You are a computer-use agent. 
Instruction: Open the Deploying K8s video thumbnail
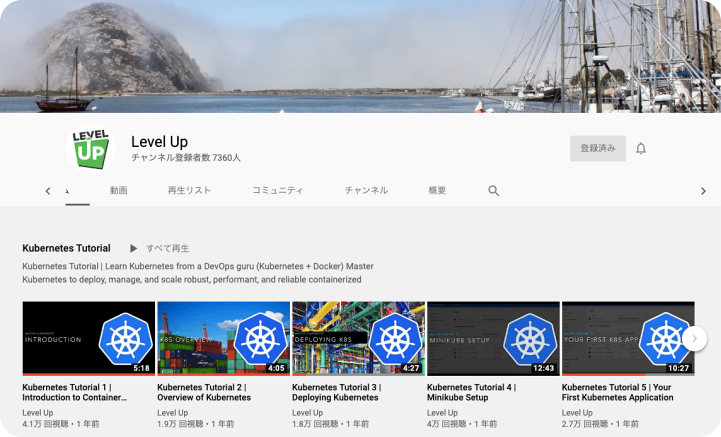[x=358, y=339]
